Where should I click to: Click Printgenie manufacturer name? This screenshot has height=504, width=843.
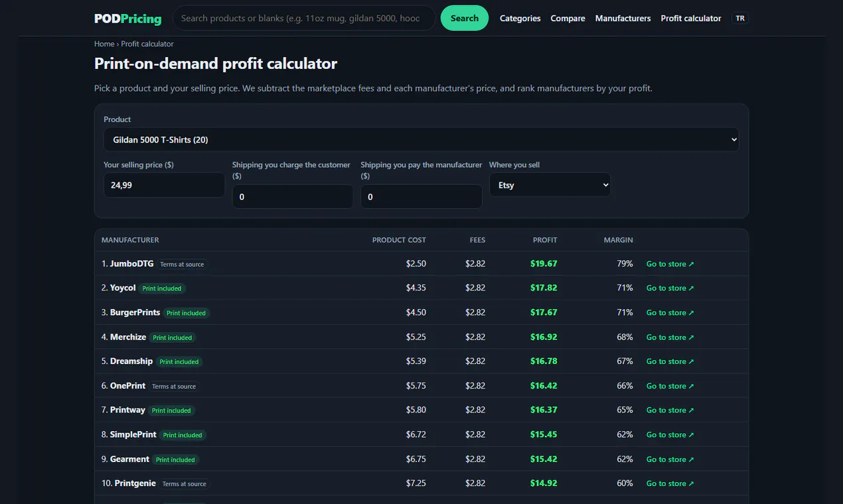tap(135, 483)
